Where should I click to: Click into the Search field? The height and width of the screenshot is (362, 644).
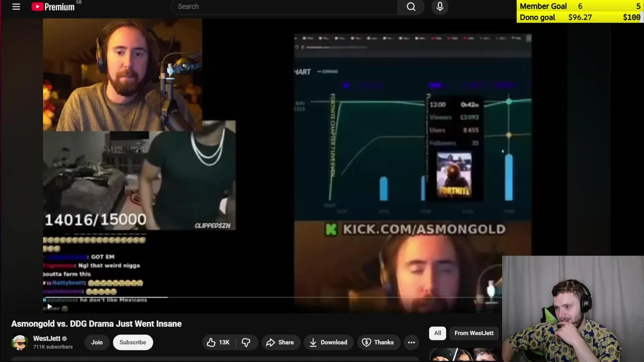click(x=284, y=7)
